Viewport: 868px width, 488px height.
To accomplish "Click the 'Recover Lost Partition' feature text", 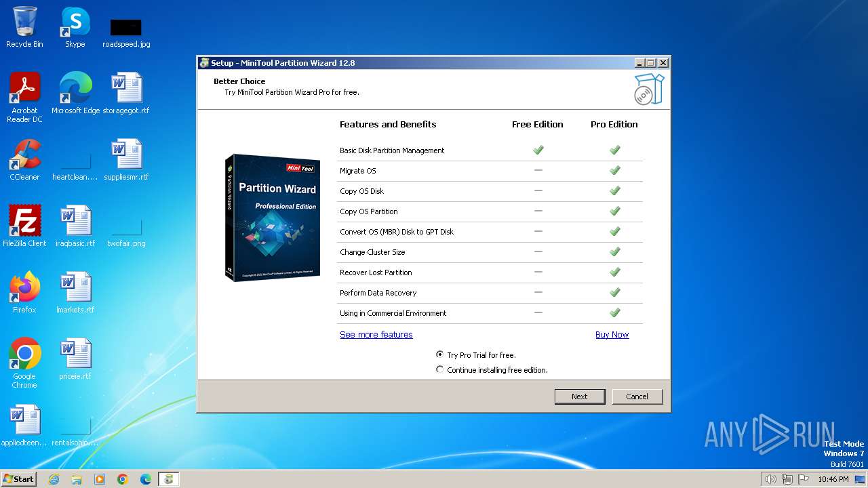I will [x=376, y=272].
